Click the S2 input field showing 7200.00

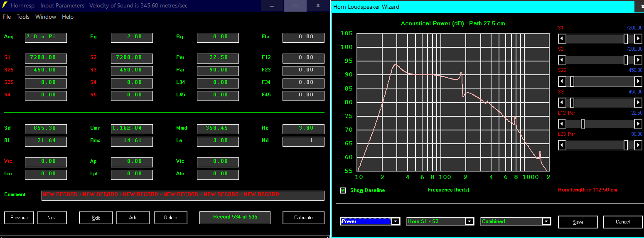[132, 58]
